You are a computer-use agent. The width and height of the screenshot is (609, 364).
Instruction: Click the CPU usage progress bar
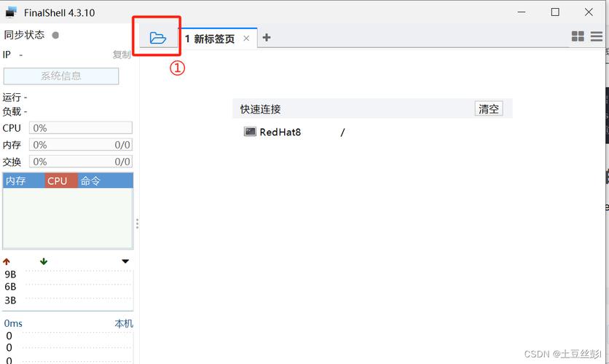pyautogui.click(x=81, y=127)
